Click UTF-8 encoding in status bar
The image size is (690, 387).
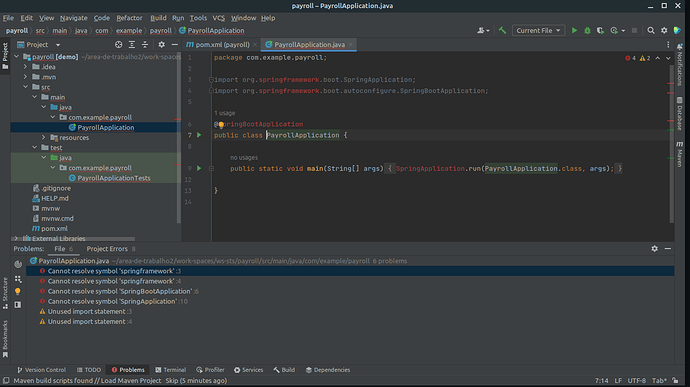tap(636, 381)
